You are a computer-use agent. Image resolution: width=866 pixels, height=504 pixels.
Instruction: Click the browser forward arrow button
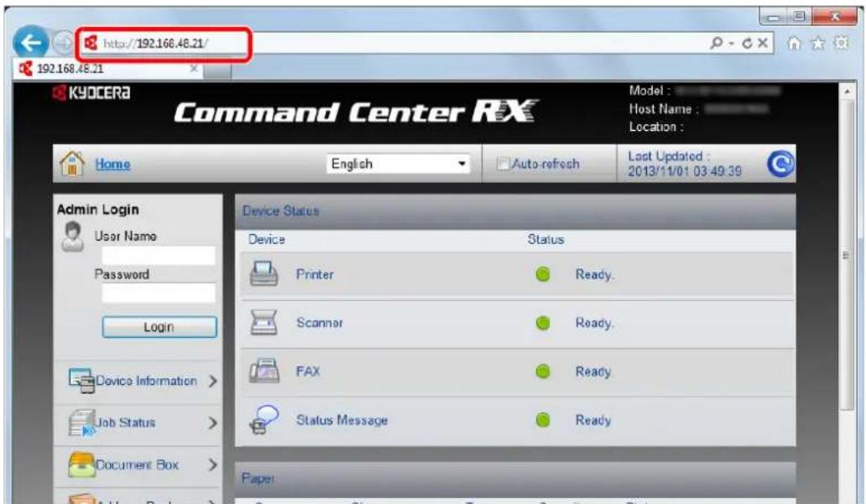(64, 43)
